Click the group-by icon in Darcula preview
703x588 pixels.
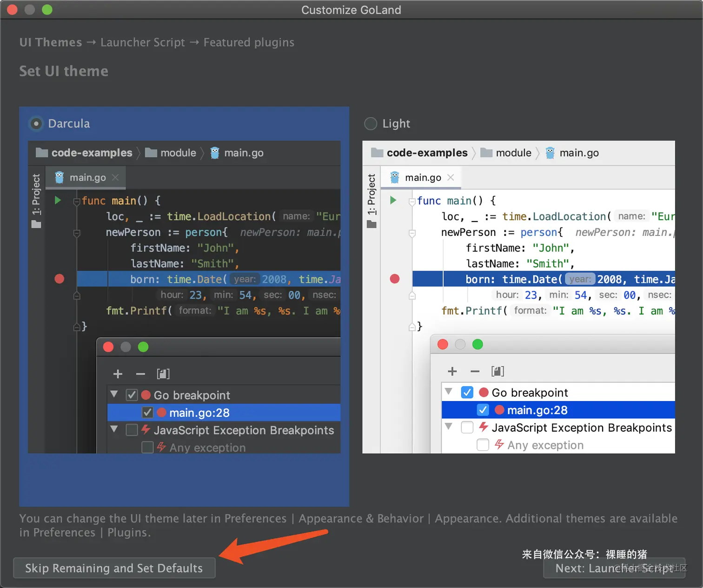pos(163,374)
